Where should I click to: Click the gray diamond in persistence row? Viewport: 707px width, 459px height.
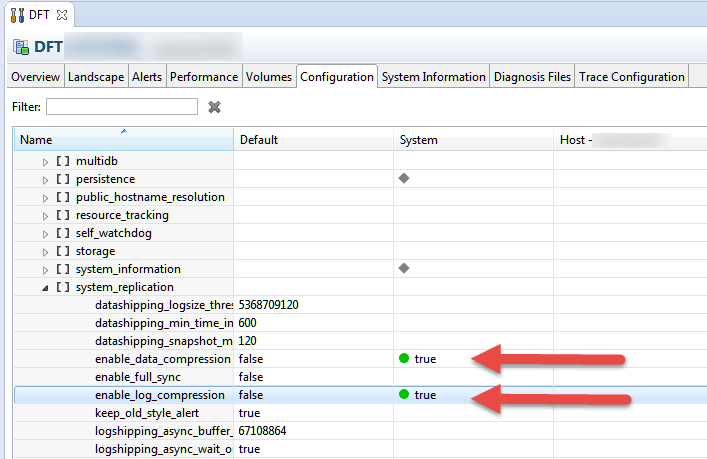point(404,178)
